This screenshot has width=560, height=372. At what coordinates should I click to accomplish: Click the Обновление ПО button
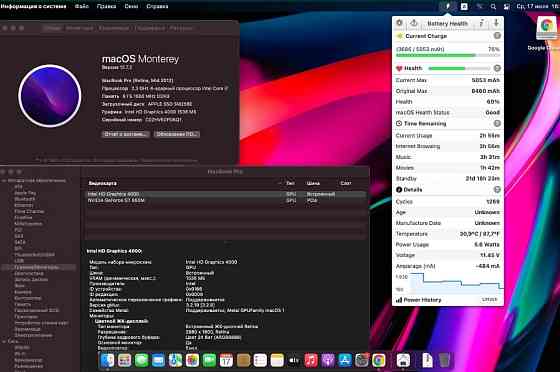177,134
